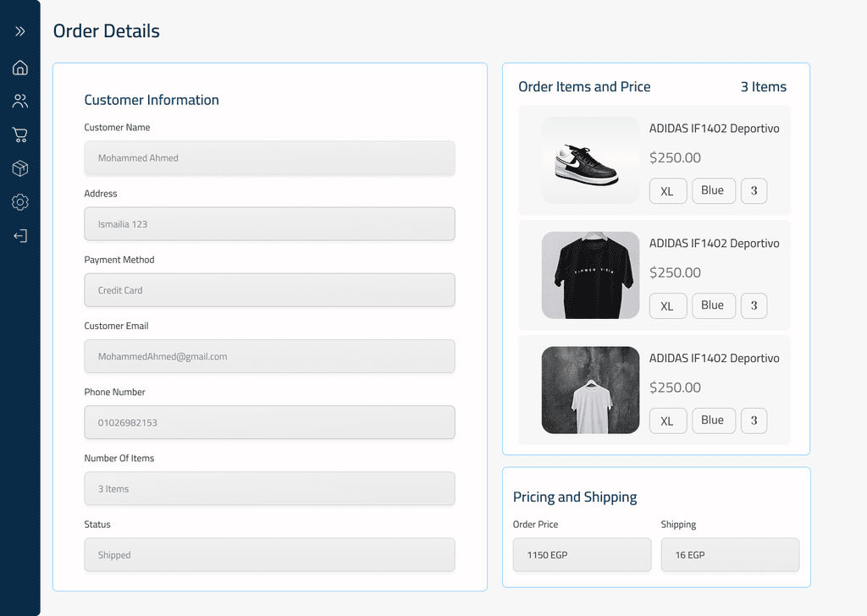Click the Number Of Items field
This screenshot has height=616, width=867.
269,489
